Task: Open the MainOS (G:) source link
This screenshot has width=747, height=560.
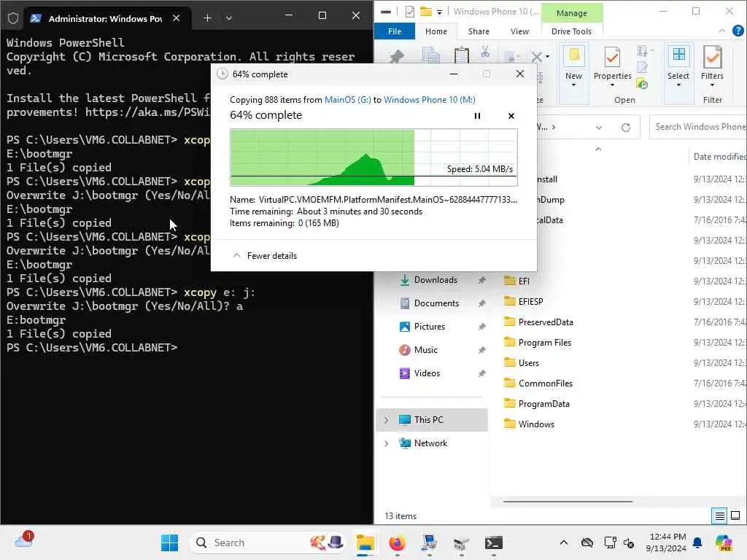Action: pos(347,99)
